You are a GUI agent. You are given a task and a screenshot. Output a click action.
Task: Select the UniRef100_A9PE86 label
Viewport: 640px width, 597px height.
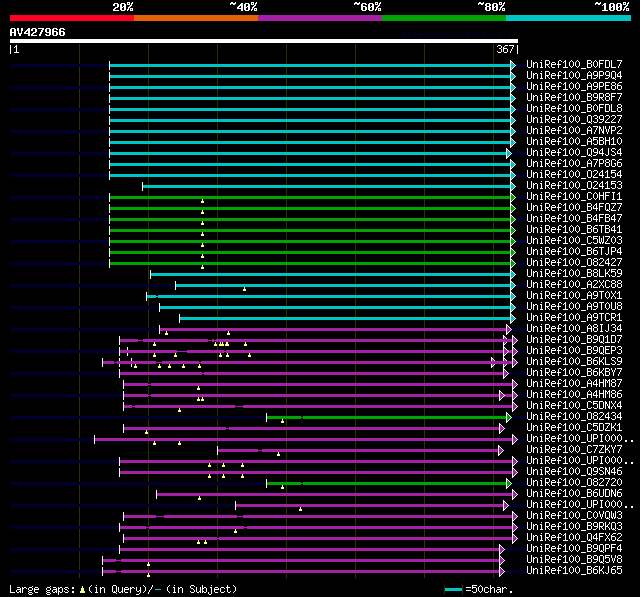tap(574, 87)
